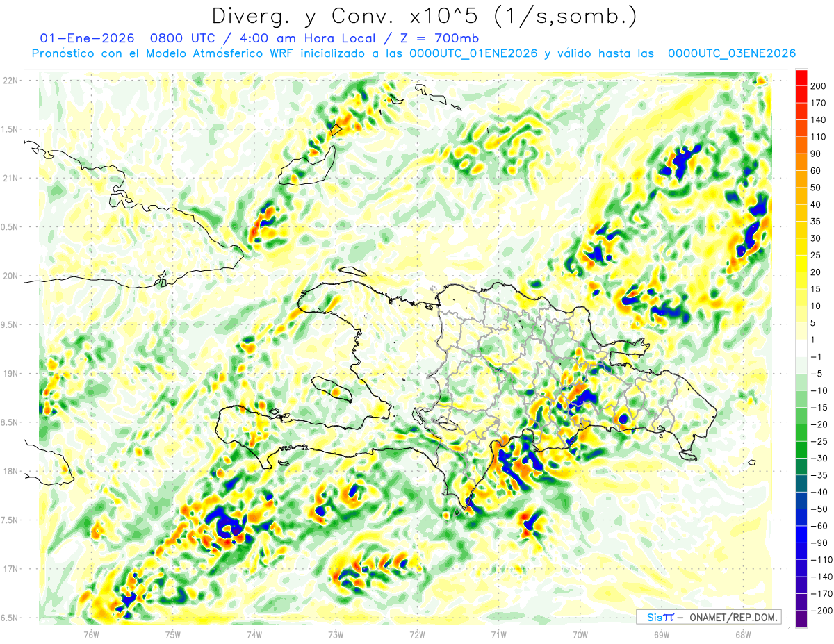834x644 pixels.
Task: Click colorbar value '50'
Action: 816,188
